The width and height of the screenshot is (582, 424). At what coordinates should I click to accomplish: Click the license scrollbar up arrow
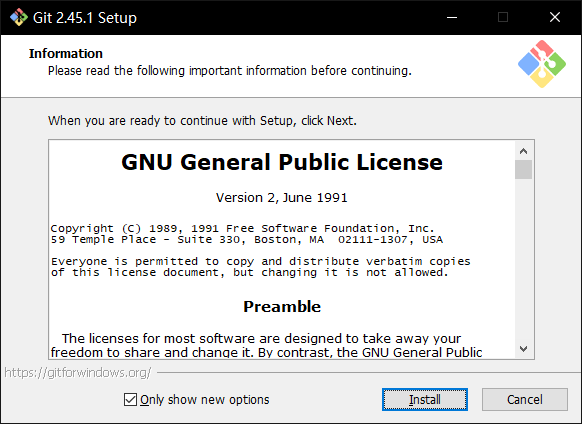point(523,151)
